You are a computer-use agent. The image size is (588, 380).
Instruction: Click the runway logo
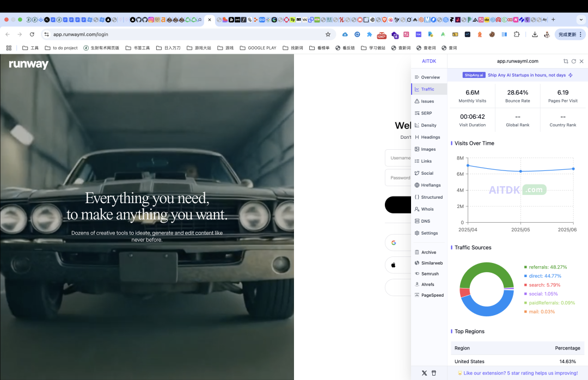28,64
